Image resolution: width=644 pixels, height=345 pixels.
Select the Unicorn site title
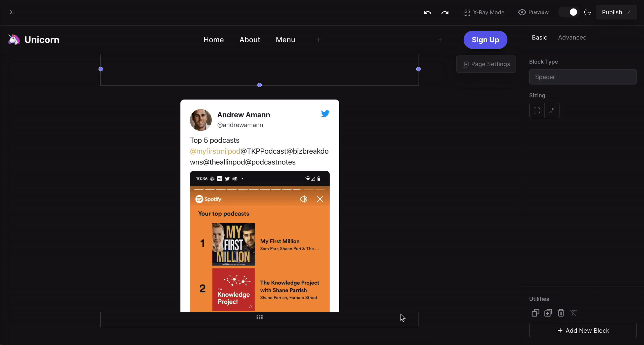[42, 40]
